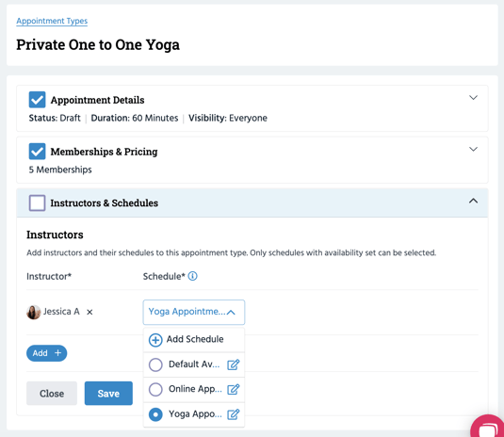Screen dimensions: 504x437
Task: Edit the Online App... schedule pencil icon
Action: tap(233, 390)
